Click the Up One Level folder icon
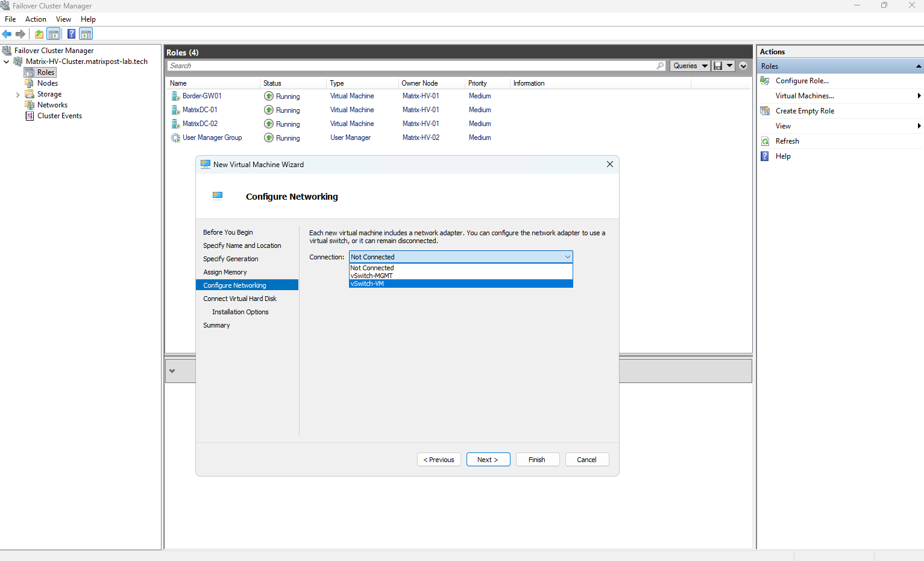The height and width of the screenshot is (561, 924). pyautogui.click(x=39, y=34)
